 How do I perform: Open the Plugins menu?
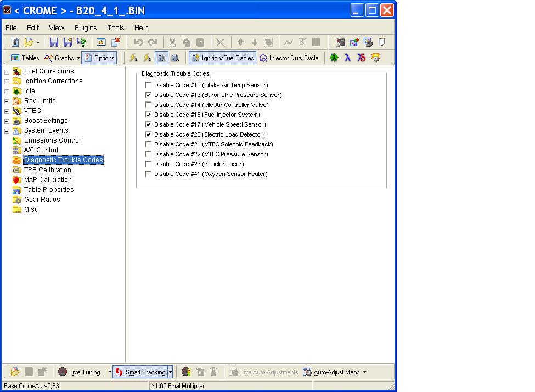tap(86, 27)
